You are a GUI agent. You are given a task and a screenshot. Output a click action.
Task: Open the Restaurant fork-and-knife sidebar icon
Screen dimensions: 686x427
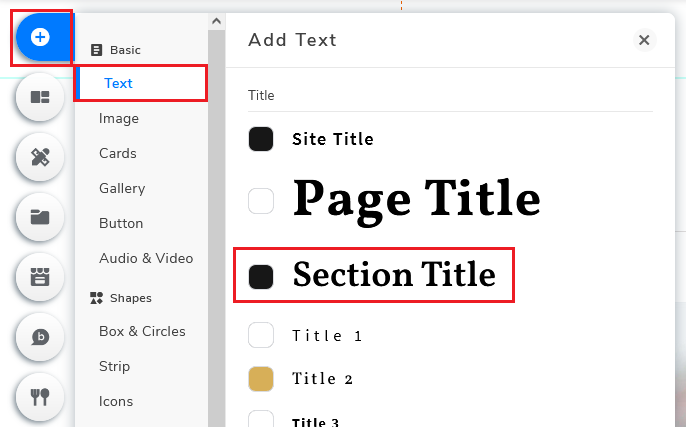click(x=40, y=397)
